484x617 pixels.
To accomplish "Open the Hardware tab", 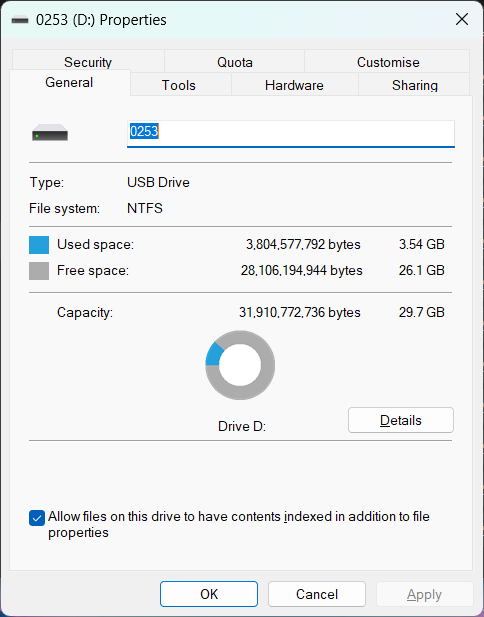I will point(294,85).
